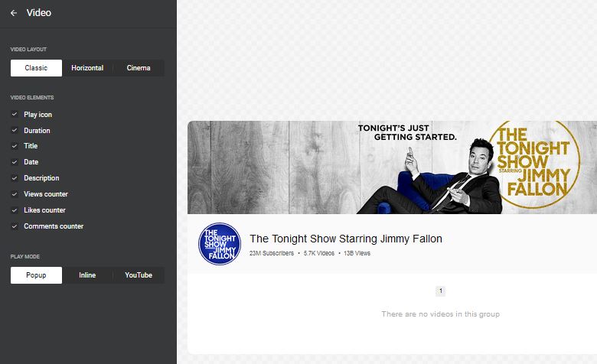The image size is (597, 364).
Task: Click the page 1 pagination button
Action: [441, 291]
